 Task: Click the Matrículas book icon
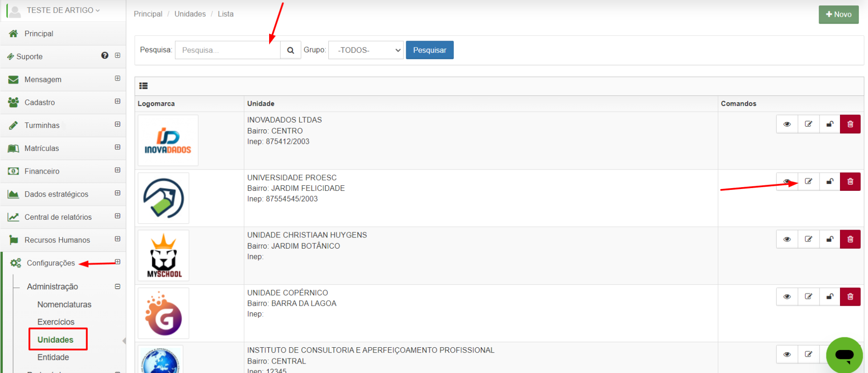pyautogui.click(x=14, y=148)
